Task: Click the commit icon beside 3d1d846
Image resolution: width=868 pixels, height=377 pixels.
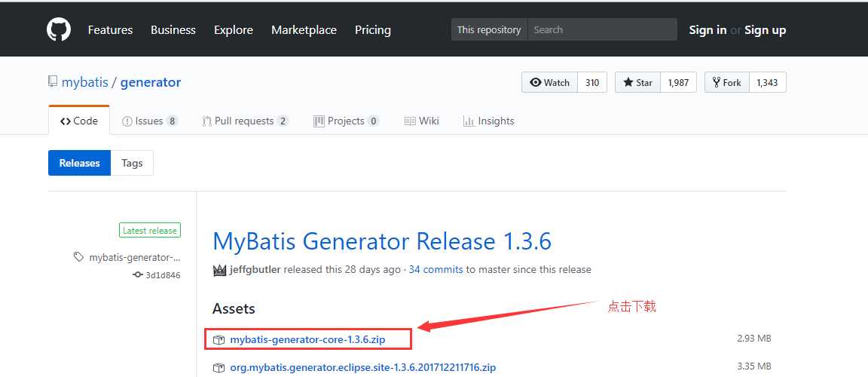Action: 138,274
